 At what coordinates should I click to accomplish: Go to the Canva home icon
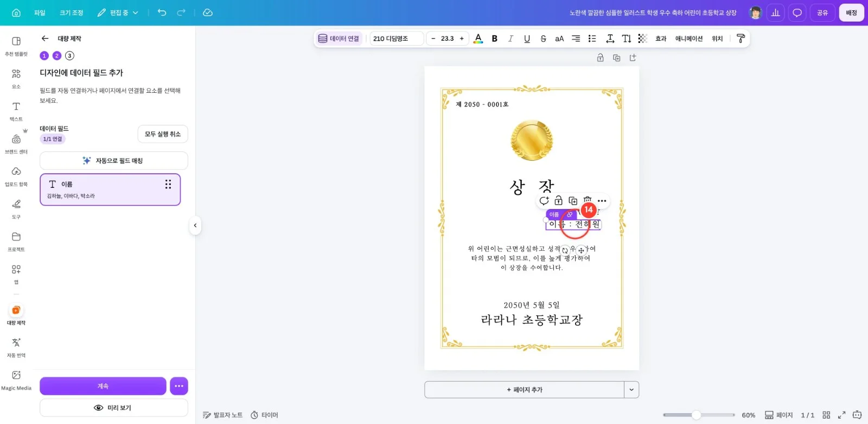(16, 12)
